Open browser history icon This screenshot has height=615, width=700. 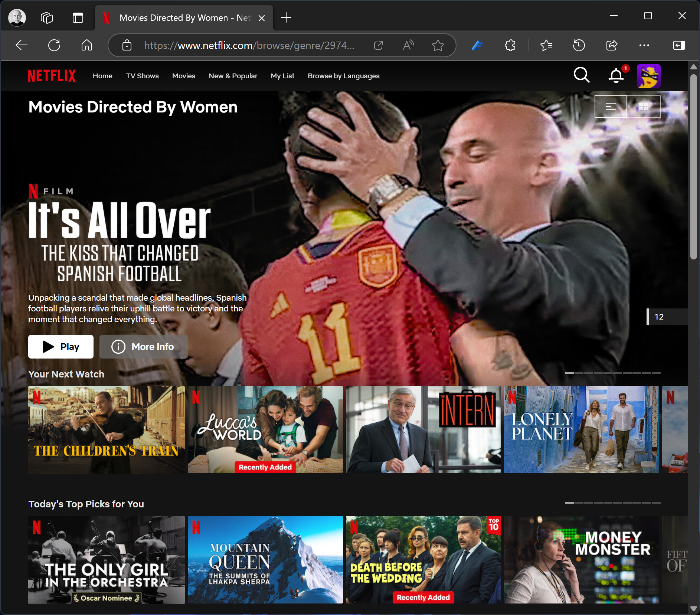point(579,45)
